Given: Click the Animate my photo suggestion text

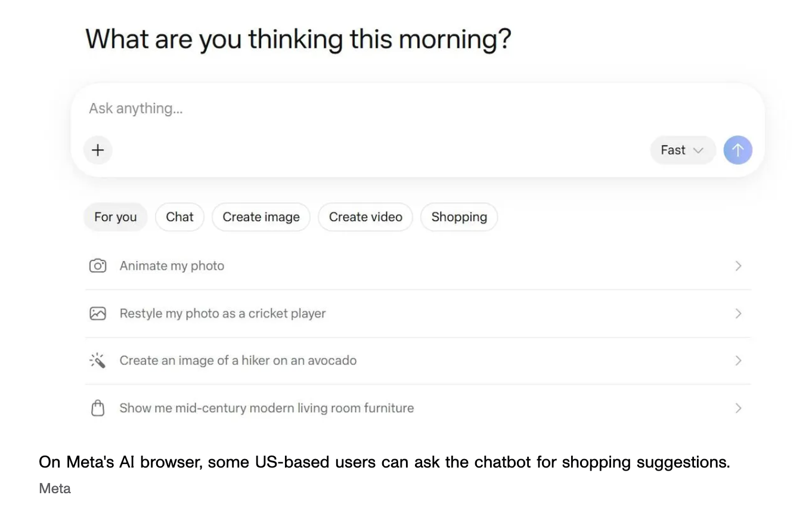Looking at the screenshot, I should pos(172,266).
